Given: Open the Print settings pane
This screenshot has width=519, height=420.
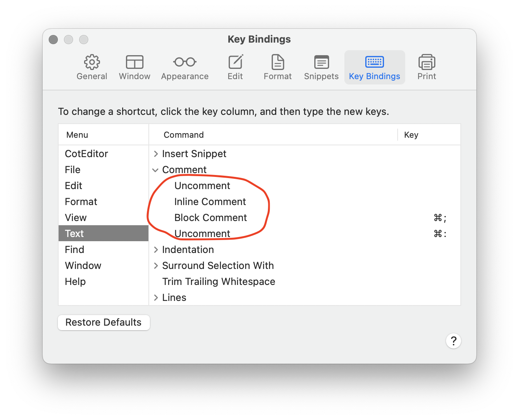Looking at the screenshot, I should point(426,67).
